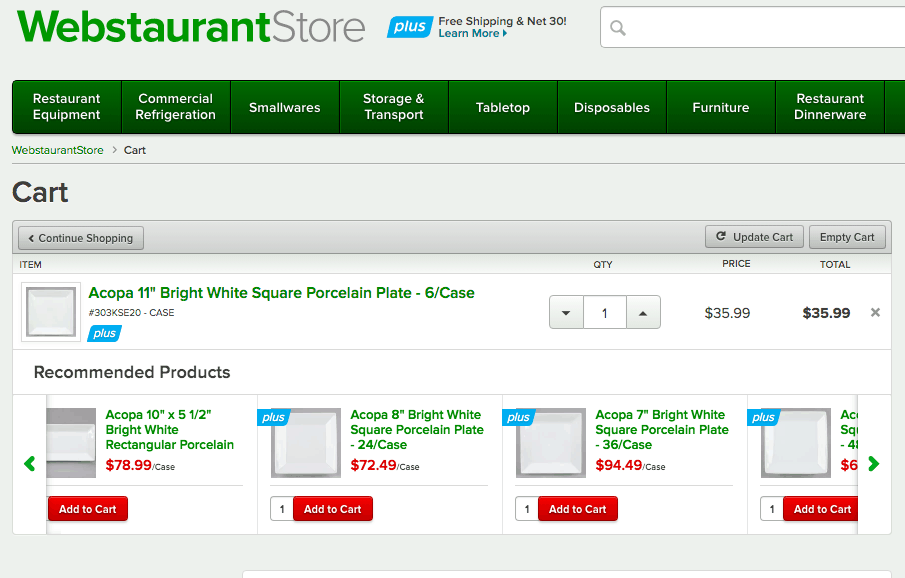Open Storage & Transport menu
The height and width of the screenshot is (578, 905).
tap(394, 107)
